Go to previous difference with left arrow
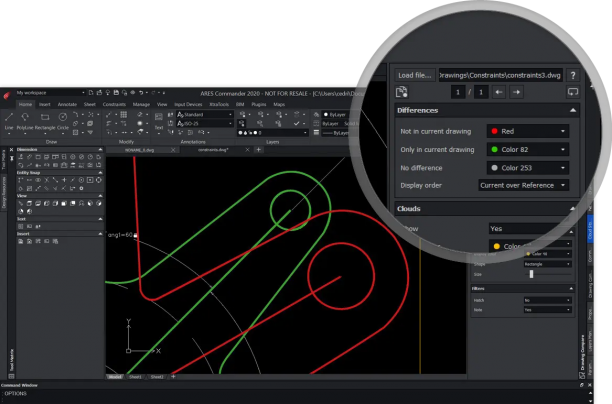 point(498,93)
